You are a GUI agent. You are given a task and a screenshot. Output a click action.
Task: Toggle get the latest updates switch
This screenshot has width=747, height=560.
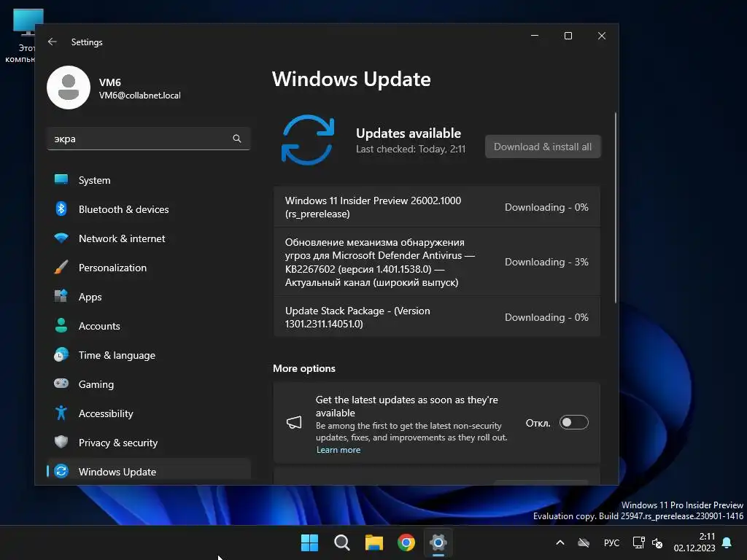click(573, 422)
